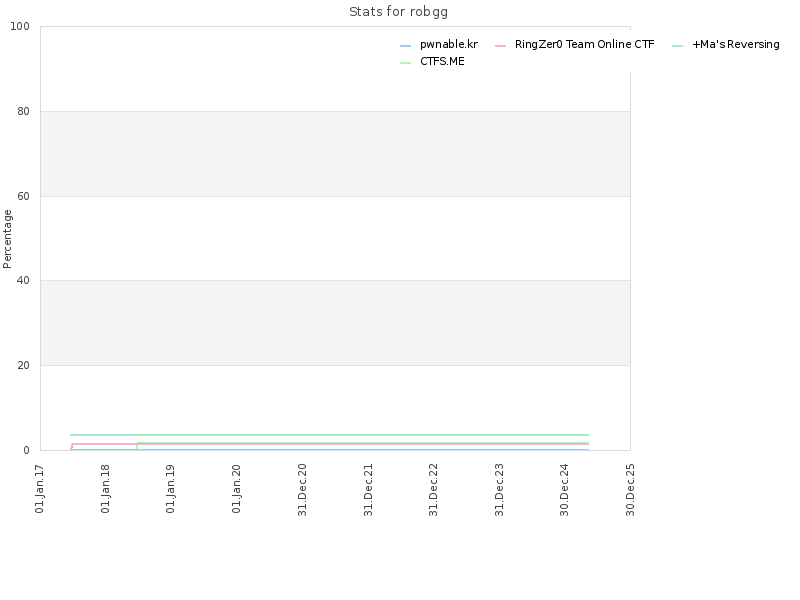Click the Percentage y-axis label

7,239
